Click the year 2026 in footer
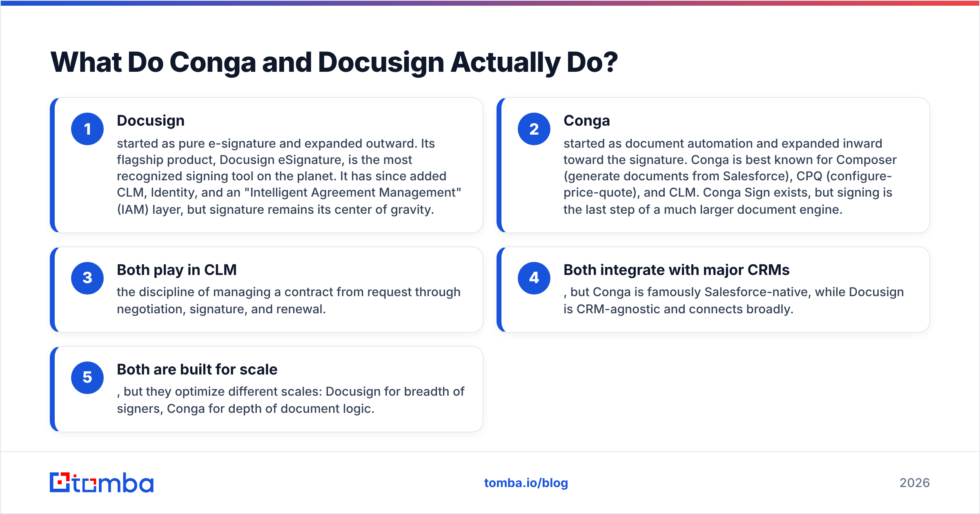This screenshot has height=514, width=980. tap(915, 483)
